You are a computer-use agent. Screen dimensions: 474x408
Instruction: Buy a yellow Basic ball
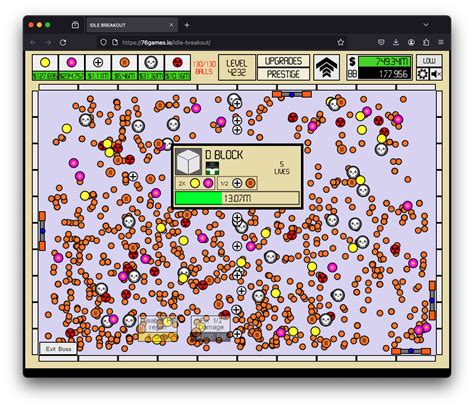click(45, 63)
